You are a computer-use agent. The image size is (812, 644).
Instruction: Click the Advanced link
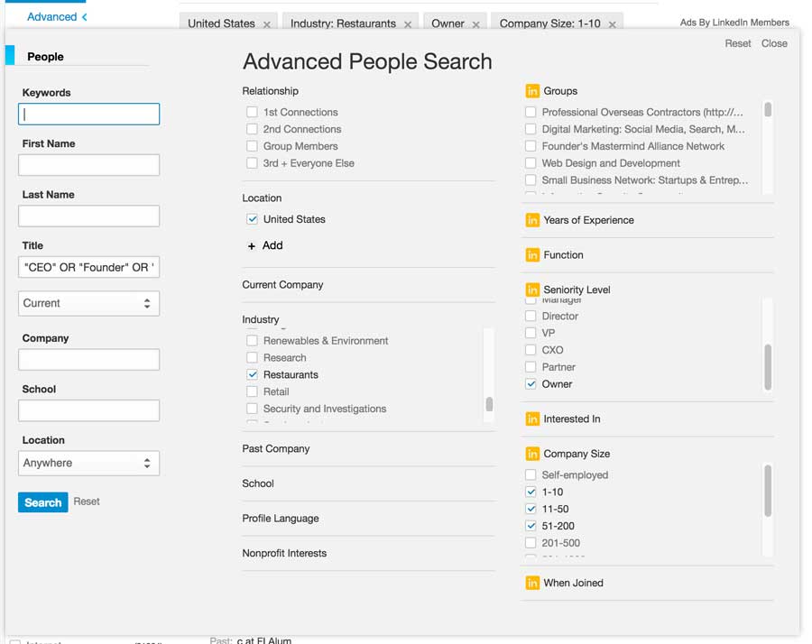click(x=51, y=17)
